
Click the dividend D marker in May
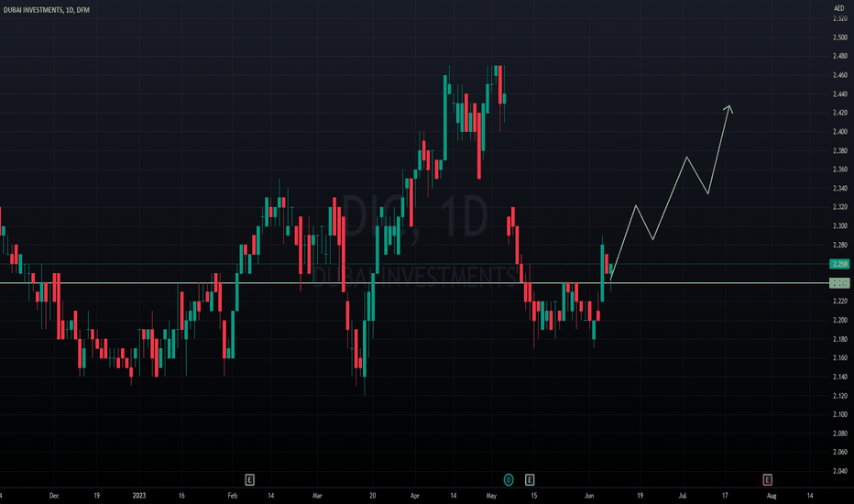click(509, 479)
